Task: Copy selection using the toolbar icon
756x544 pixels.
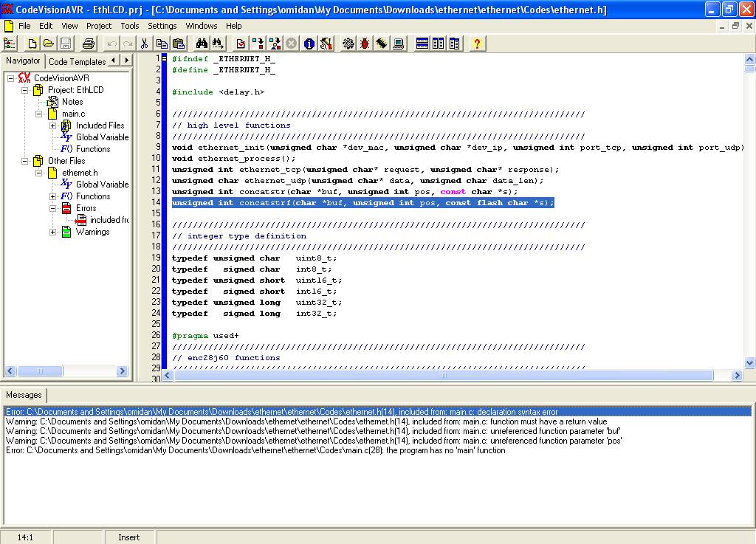Action: pyautogui.click(x=162, y=44)
